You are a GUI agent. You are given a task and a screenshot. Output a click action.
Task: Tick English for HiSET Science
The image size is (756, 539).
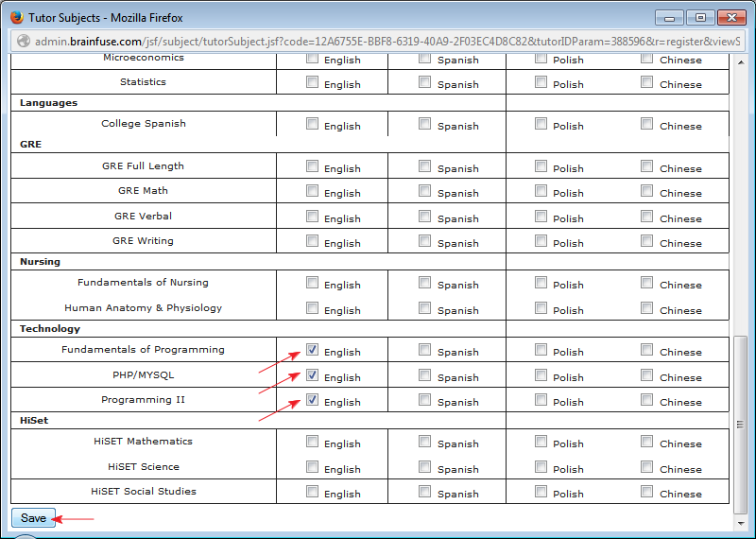click(x=313, y=466)
